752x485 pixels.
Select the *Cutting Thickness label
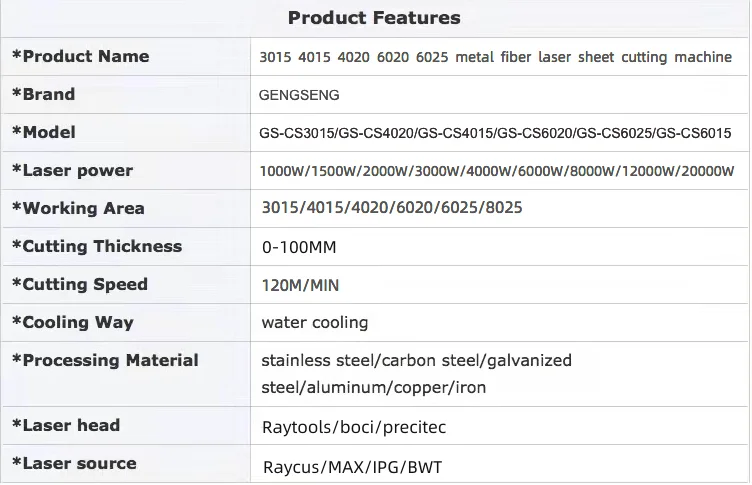tap(97, 247)
